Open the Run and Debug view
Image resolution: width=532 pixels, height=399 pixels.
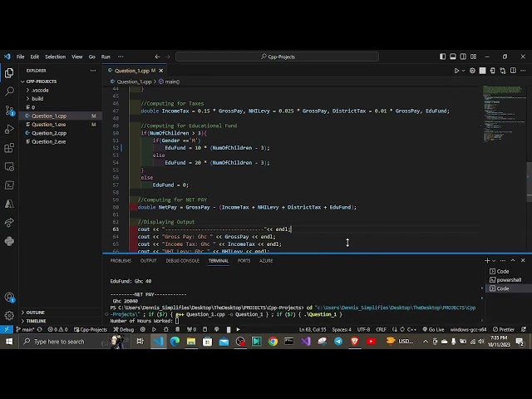(9, 129)
